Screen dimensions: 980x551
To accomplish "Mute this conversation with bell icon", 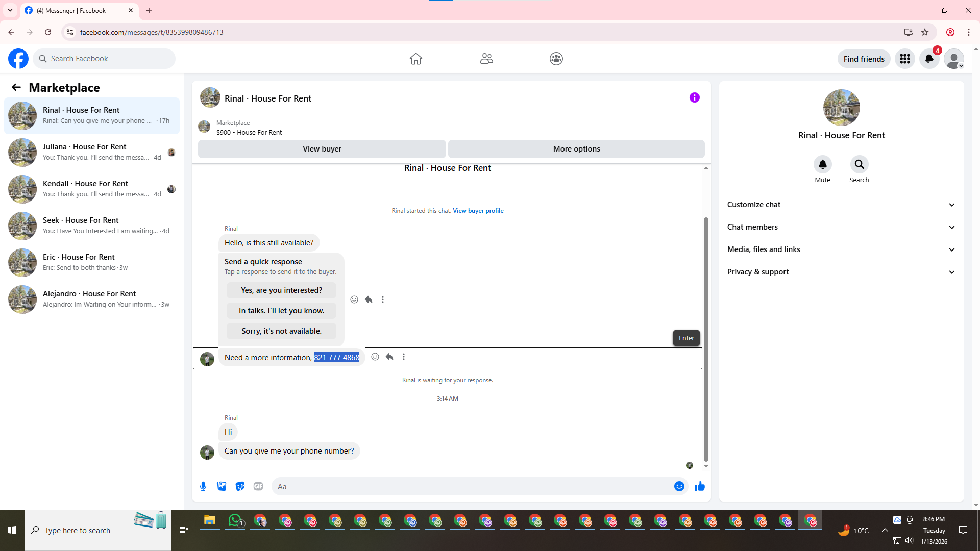I will pos(822,164).
